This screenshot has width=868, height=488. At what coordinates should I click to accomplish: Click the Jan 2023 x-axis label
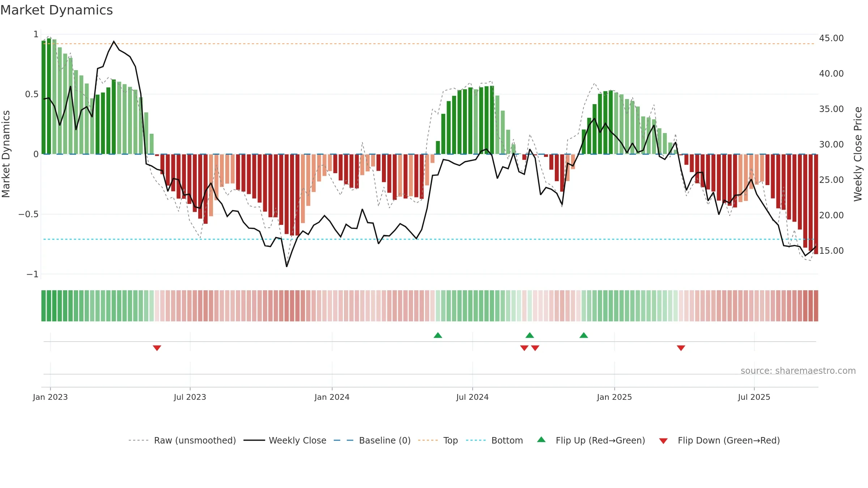(x=50, y=397)
